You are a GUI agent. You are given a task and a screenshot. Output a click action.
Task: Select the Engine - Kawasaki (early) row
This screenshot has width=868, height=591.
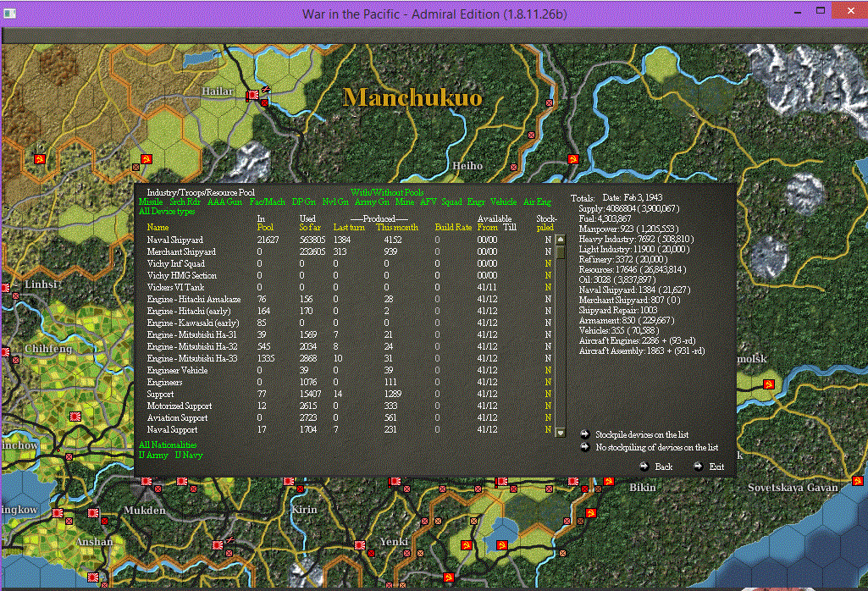tap(349, 323)
